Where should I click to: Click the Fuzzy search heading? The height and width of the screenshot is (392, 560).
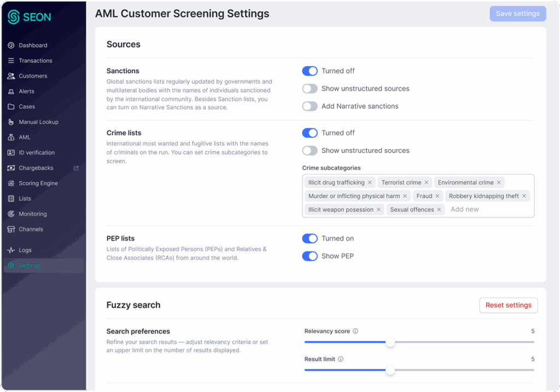click(133, 305)
